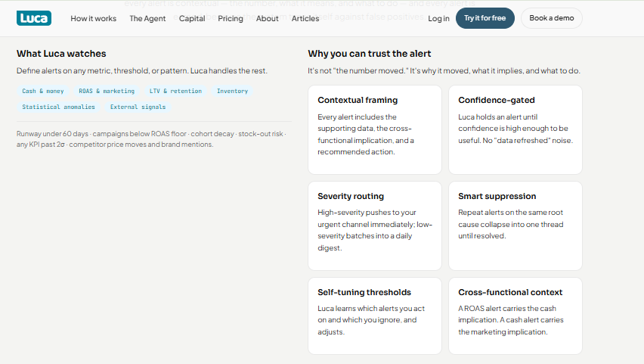Click the 'Runway under 60 days' text line
Image resolution: width=644 pixels, height=364 pixels.
click(151, 134)
